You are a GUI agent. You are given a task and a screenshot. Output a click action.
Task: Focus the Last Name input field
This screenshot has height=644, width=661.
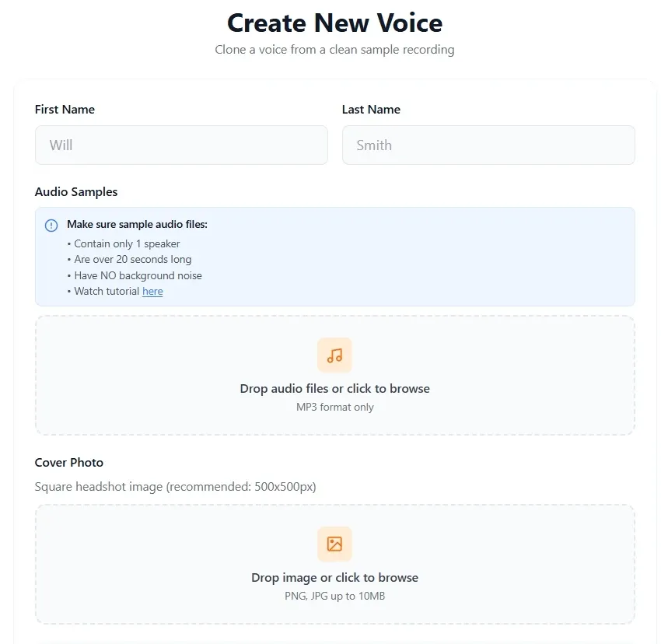(488, 145)
